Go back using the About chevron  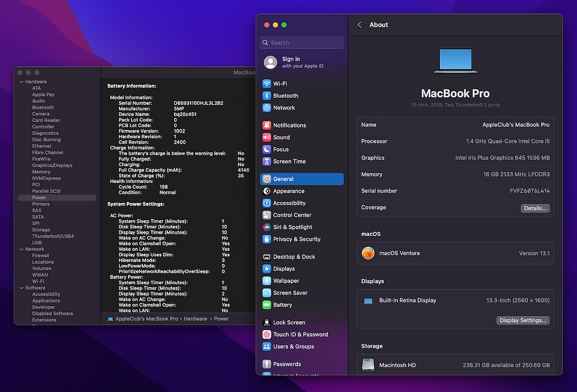pos(360,25)
